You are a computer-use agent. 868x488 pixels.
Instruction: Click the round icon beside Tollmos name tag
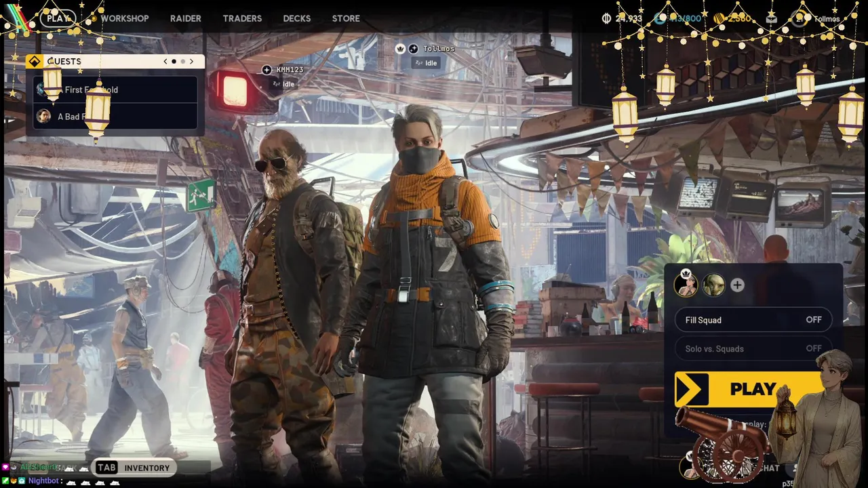413,49
